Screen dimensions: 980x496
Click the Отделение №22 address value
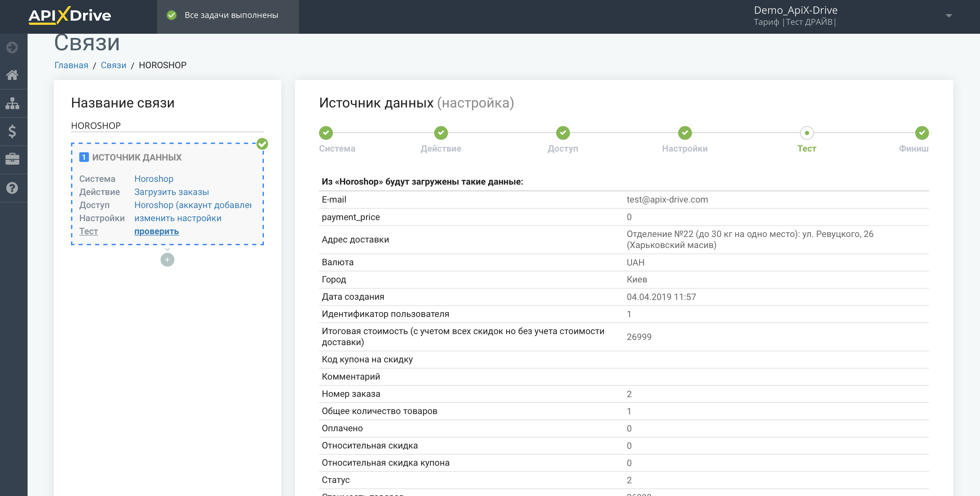[750, 240]
